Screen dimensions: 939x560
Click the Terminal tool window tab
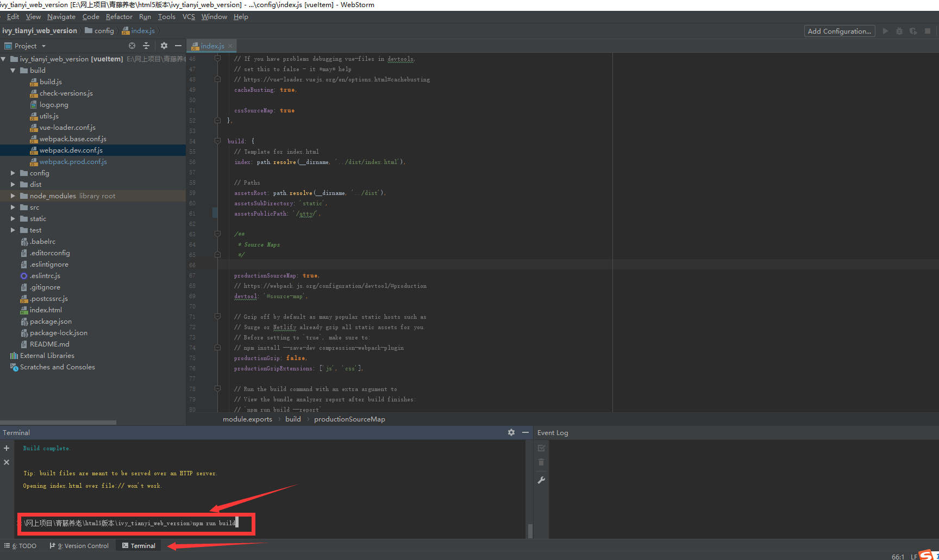coord(139,546)
